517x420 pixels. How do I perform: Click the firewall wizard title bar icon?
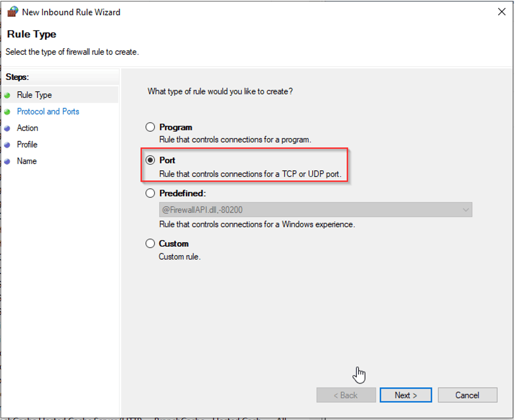(13, 12)
